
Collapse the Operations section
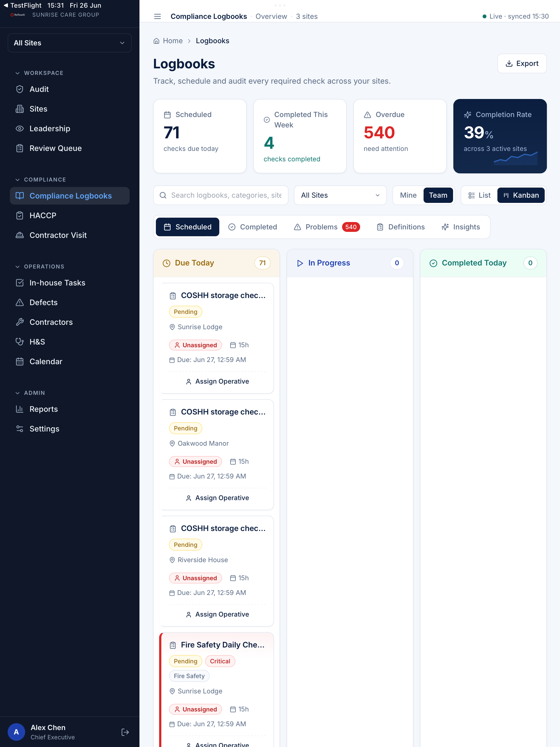pyautogui.click(x=40, y=266)
